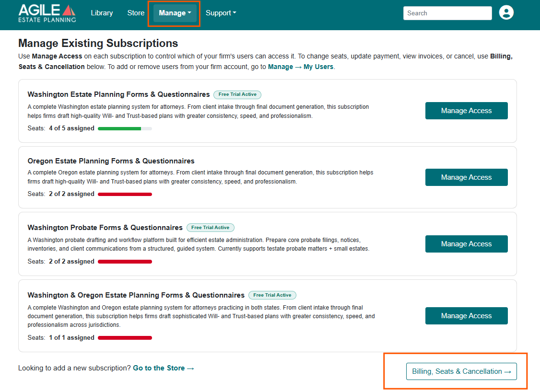Screen dimensions: 540x392
Task: Expand the Support dropdown menu
Action: click(221, 13)
